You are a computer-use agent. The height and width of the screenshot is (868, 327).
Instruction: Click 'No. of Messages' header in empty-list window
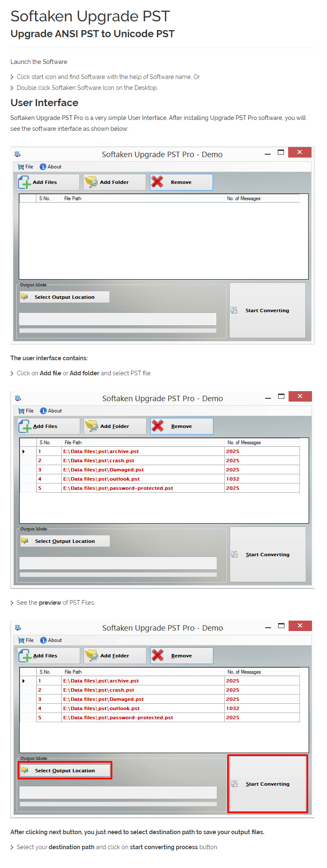click(243, 199)
